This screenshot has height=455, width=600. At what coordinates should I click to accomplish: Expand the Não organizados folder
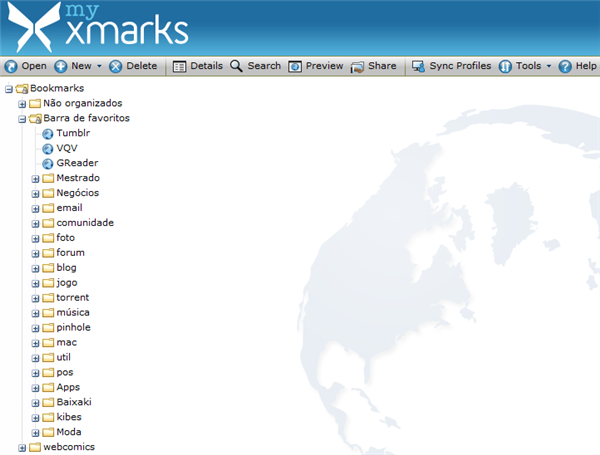click(22, 104)
